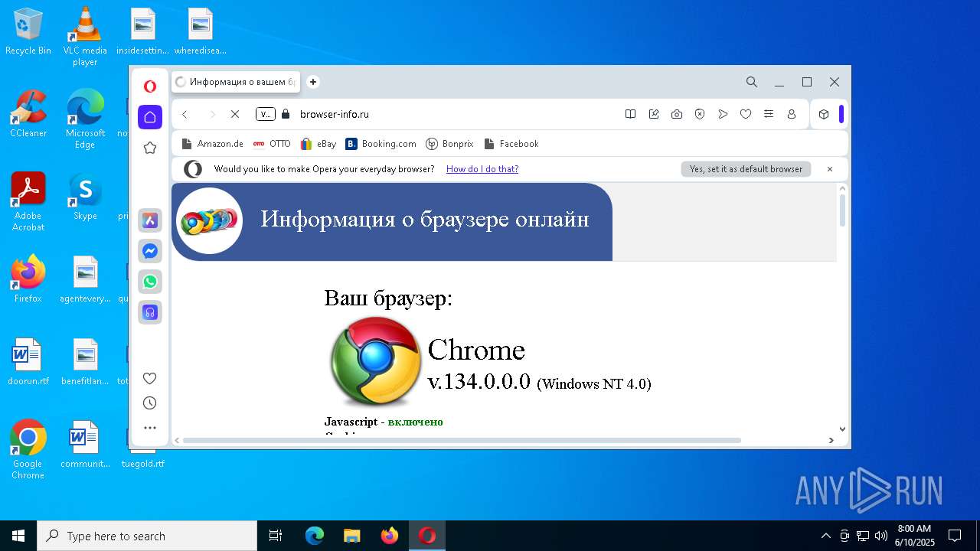
Task: Open ad blocker shield icon
Action: pyautogui.click(x=700, y=114)
